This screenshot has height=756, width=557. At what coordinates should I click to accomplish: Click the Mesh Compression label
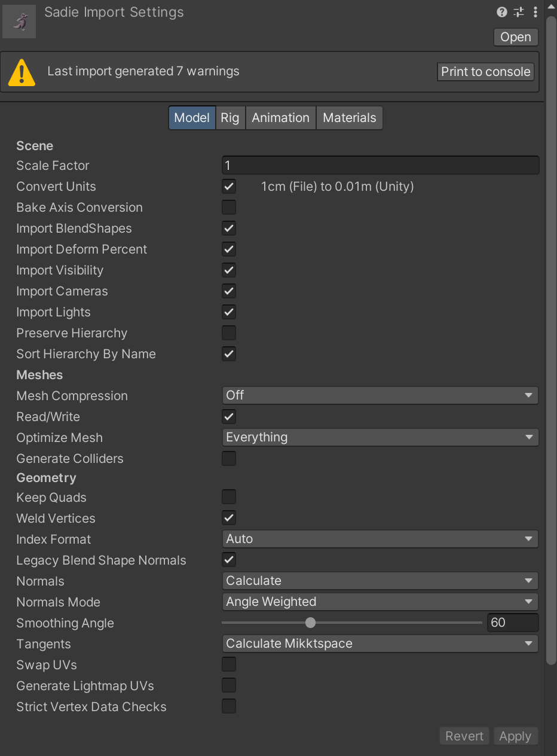(72, 396)
